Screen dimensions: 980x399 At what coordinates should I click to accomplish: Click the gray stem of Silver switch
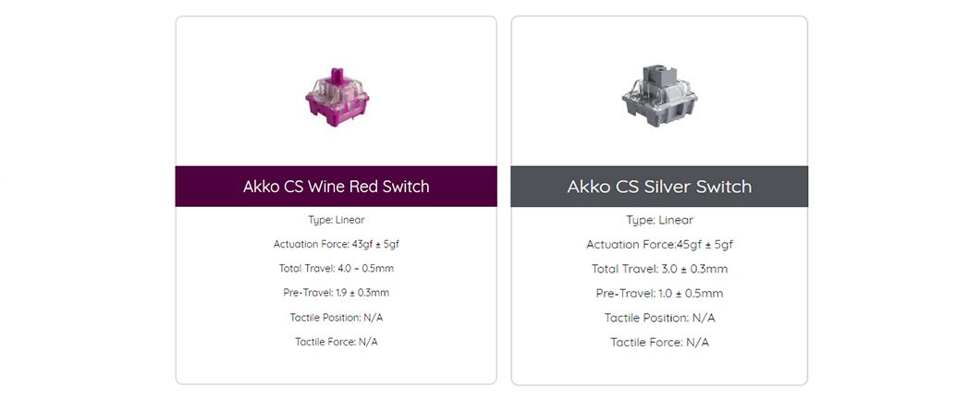(659, 76)
